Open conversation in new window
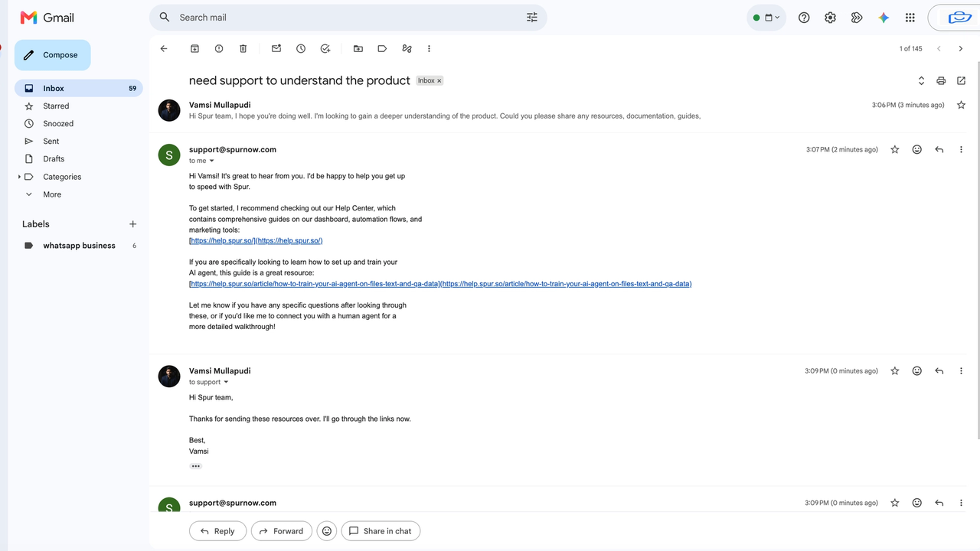The image size is (980, 551). (962, 80)
